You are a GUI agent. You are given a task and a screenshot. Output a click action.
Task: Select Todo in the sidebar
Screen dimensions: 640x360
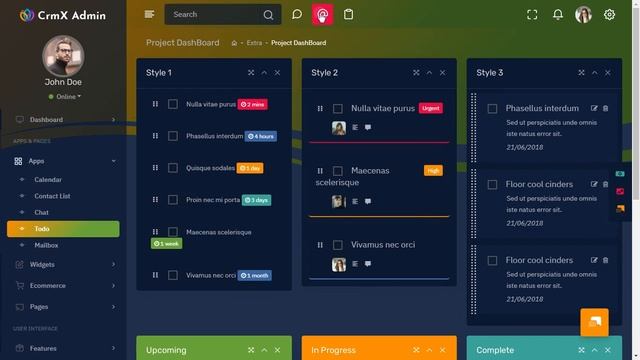pyautogui.click(x=63, y=229)
